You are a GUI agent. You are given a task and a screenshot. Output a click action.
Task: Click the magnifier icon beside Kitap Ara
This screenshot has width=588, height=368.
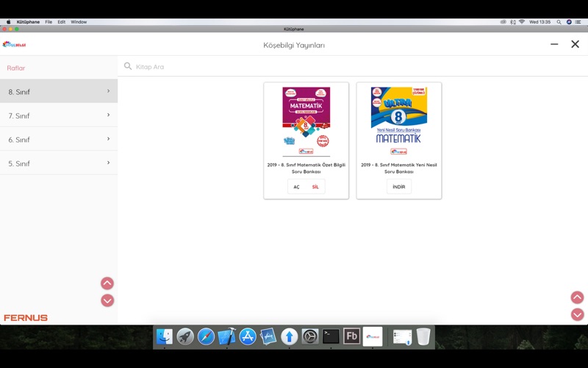(x=128, y=66)
